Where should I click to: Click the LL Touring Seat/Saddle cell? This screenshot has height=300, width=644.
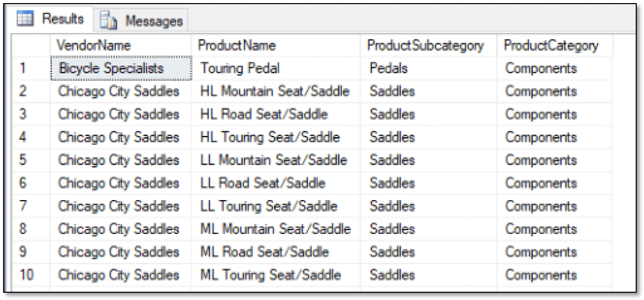tap(277, 206)
